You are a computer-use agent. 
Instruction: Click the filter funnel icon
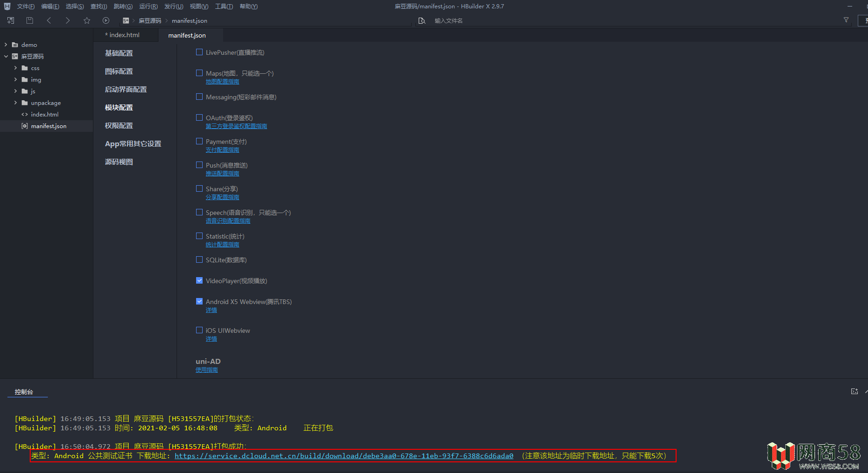846,20
